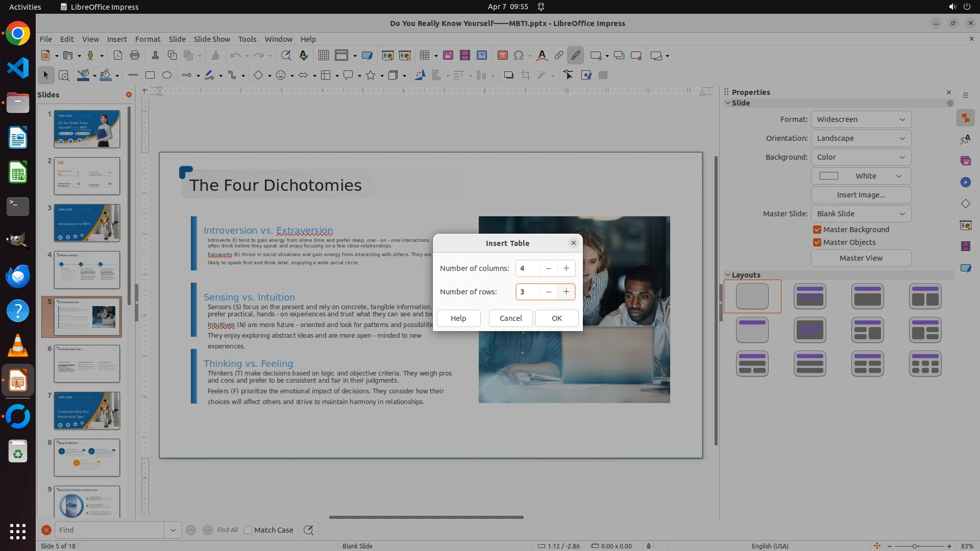Click the Export as PDF toolbar icon
980x551 pixels.
coord(117,56)
